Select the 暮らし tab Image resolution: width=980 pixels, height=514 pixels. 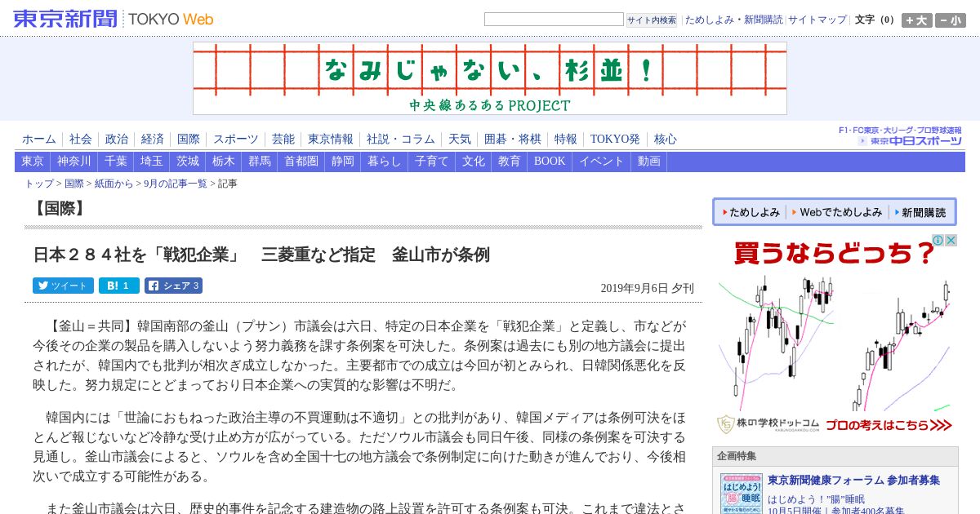(385, 162)
